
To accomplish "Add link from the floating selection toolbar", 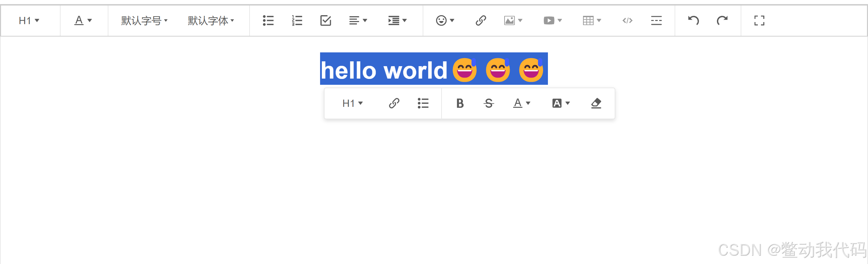I will [394, 103].
